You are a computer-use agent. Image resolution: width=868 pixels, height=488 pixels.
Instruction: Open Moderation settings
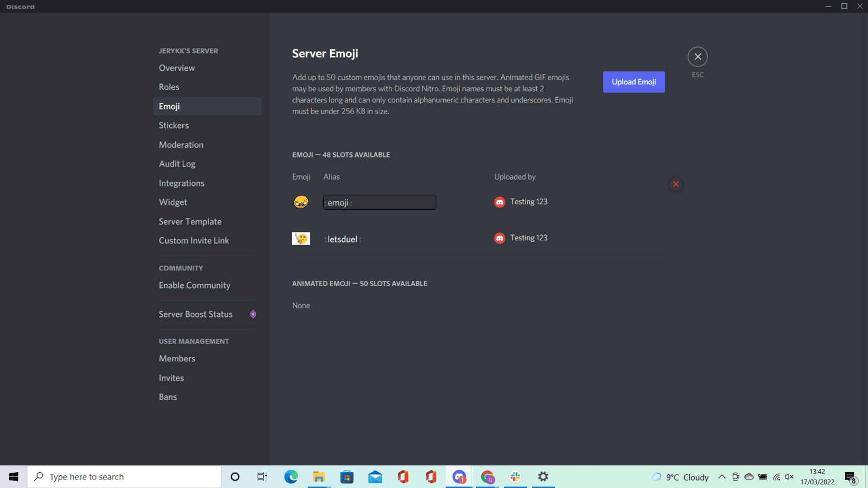207,145
